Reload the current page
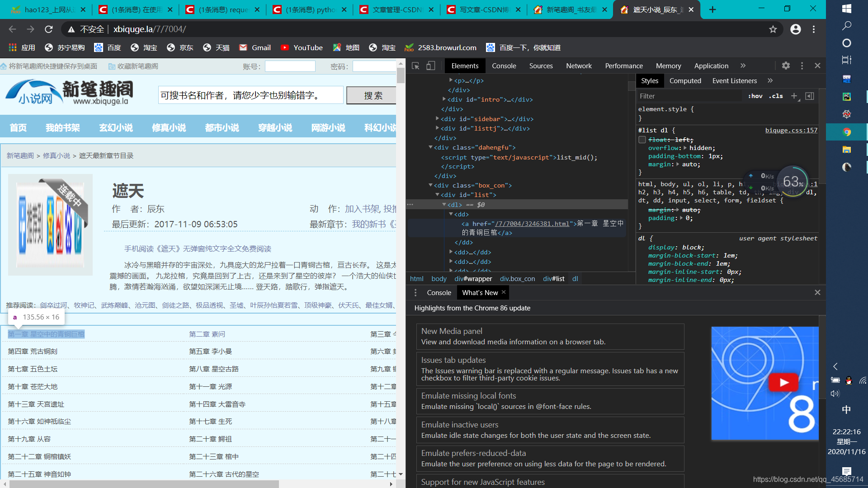The width and height of the screenshot is (868, 488). pos(49,29)
